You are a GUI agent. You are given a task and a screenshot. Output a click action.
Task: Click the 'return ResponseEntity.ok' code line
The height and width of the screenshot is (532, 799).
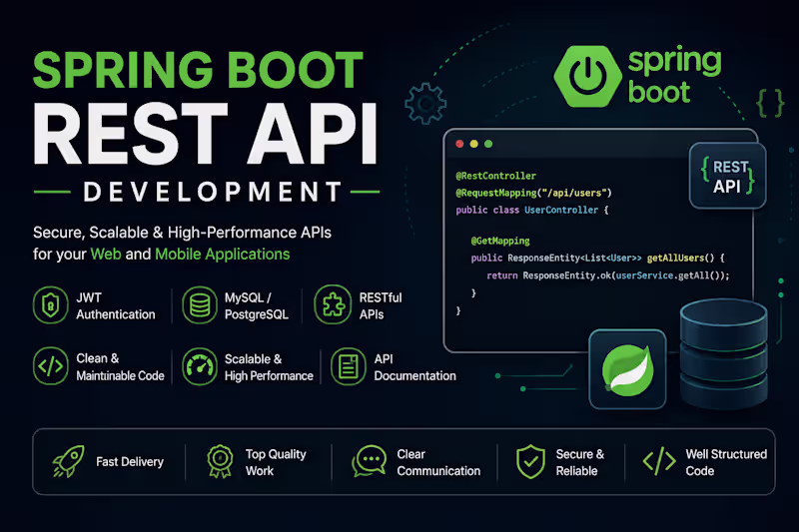pyautogui.click(x=608, y=275)
